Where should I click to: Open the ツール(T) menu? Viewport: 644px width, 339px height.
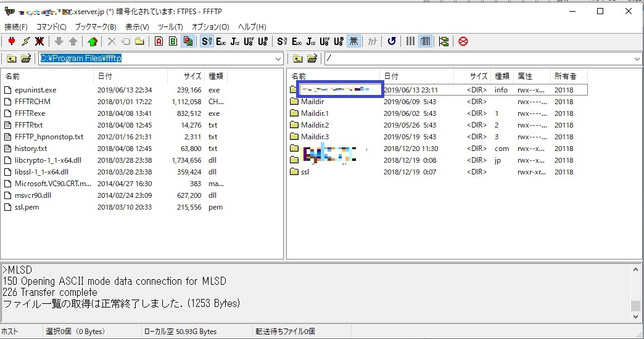[170, 27]
